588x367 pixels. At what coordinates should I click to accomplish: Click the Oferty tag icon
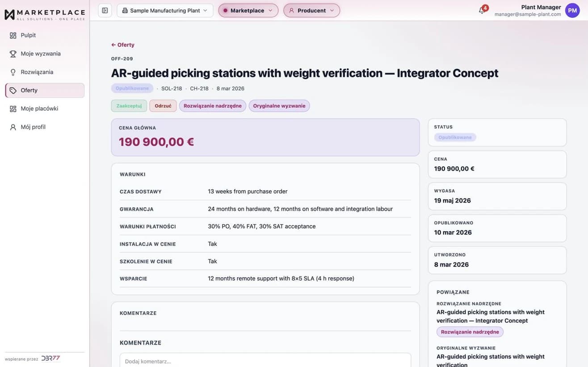[x=13, y=90]
